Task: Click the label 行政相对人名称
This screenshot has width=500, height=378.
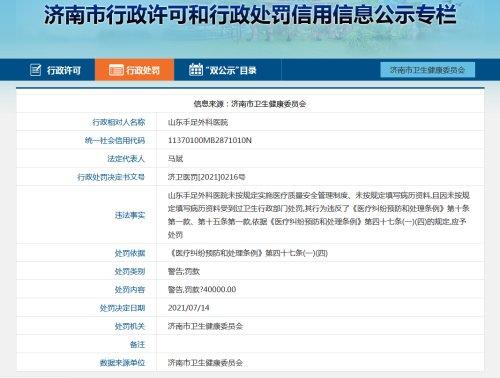Action: point(119,122)
